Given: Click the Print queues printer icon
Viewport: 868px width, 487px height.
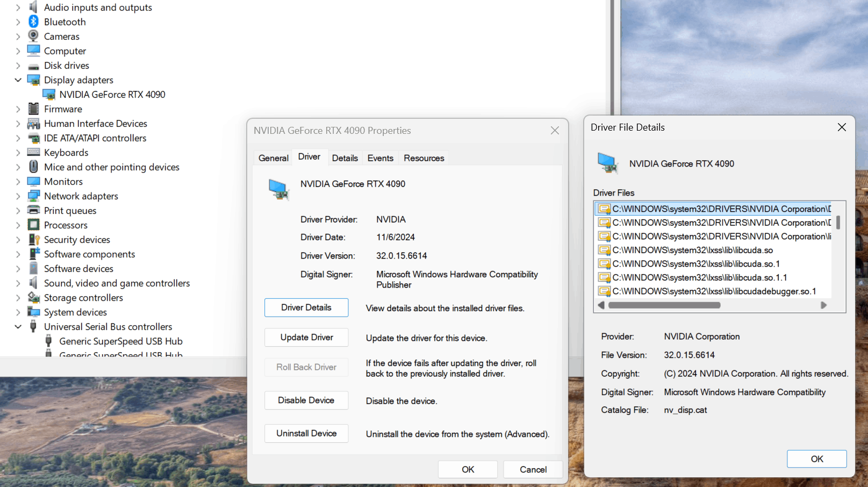Looking at the screenshot, I should pos(33,210).
